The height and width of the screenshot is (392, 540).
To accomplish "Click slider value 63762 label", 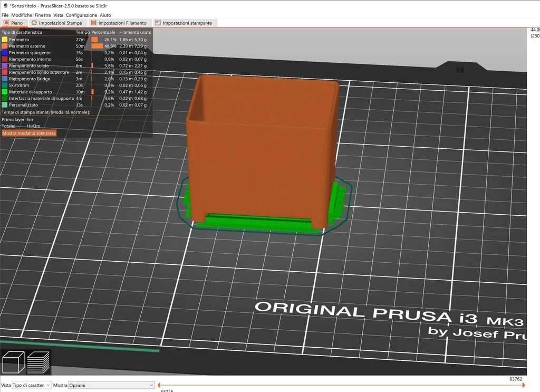I will click(x=516, y=379).
